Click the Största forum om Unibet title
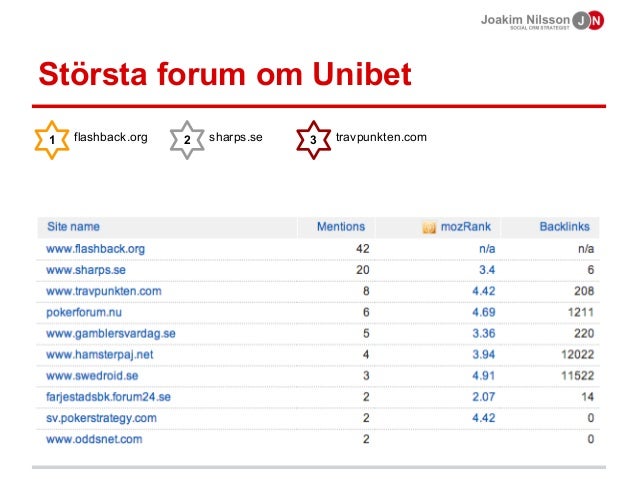This screenshot has height=479, width=638. (x=225, y=74)
